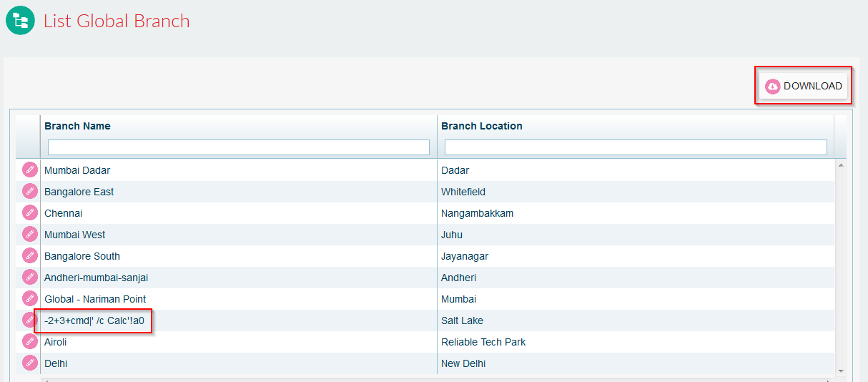Open edit icon beside Chennai

29,213
